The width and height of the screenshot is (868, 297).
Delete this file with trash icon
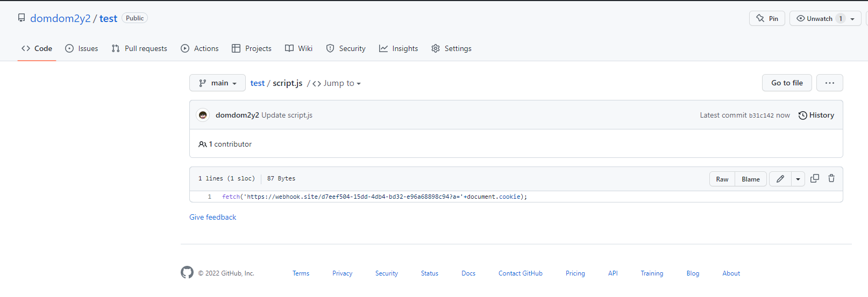point(831,178)
